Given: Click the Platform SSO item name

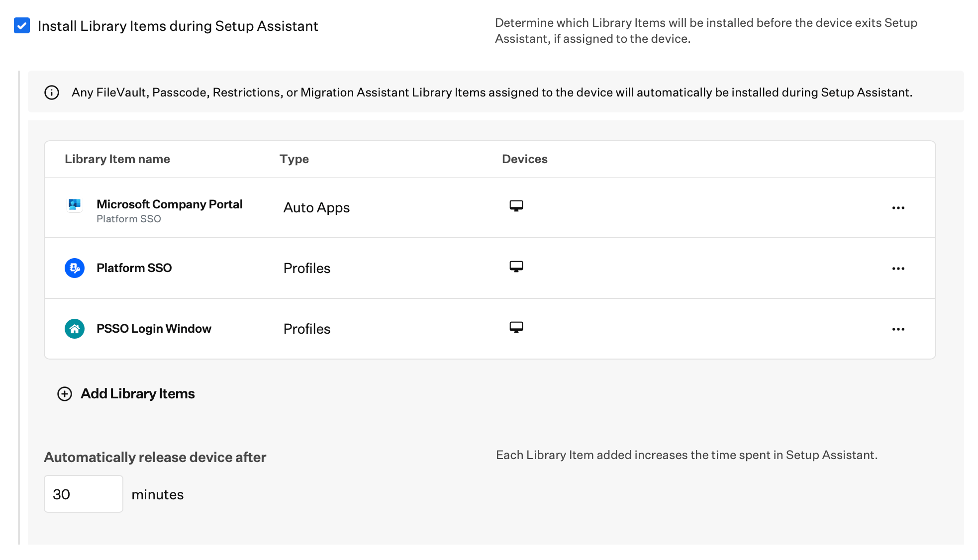Looking at the screenshot, I should [x=134, y=268].
